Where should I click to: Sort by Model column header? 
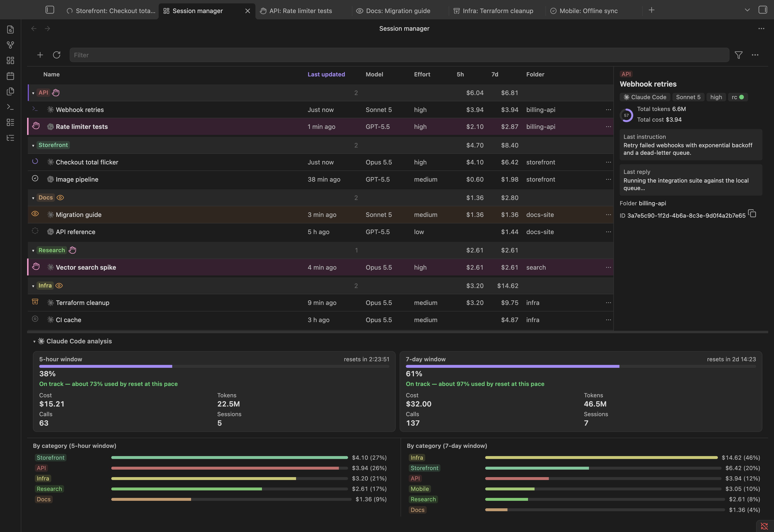tap(374, 74)
